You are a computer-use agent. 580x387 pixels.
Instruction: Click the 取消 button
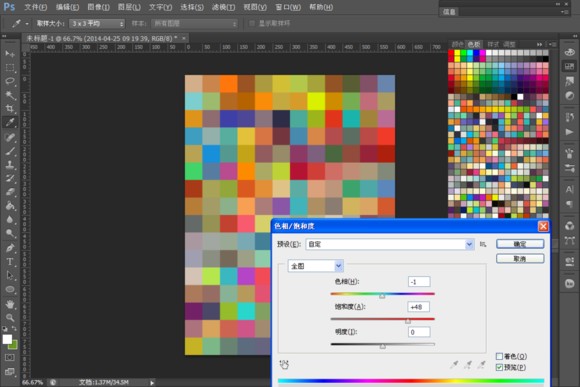pos(520,259)
